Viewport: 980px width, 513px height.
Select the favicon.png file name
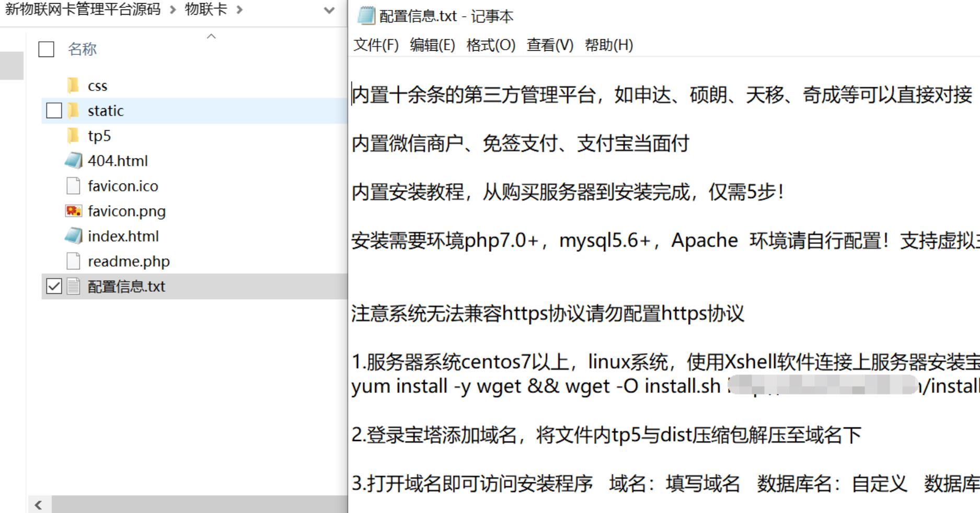click(x=126, y=211)
